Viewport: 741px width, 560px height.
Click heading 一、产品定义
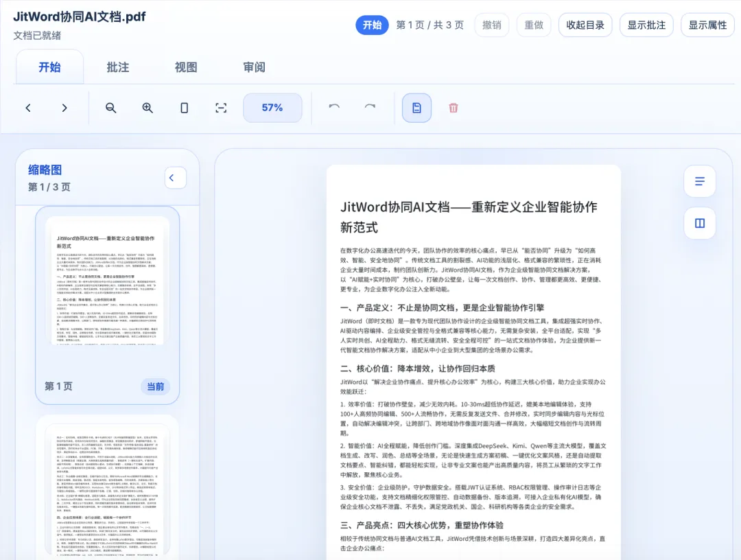pos(442,307)
